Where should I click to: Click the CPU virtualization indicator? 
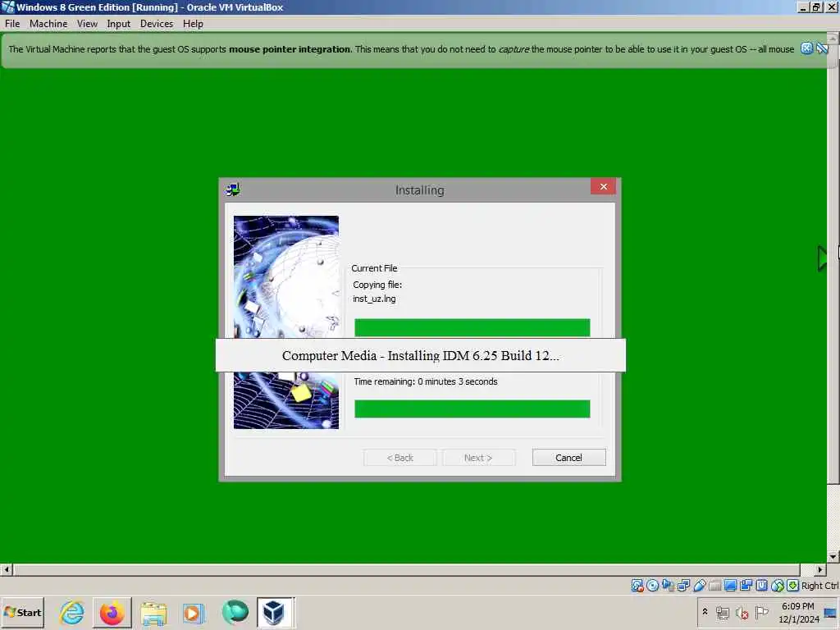(761, 586)
